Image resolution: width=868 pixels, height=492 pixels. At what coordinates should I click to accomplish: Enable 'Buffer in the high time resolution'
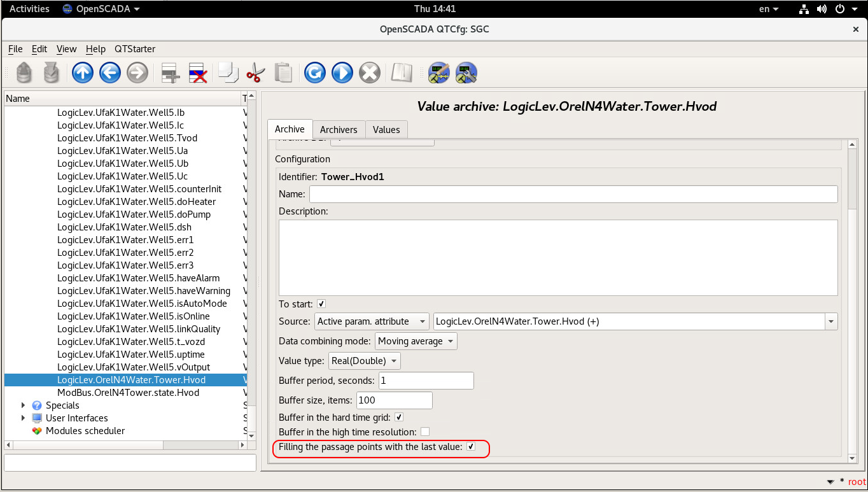click(425, 432)
